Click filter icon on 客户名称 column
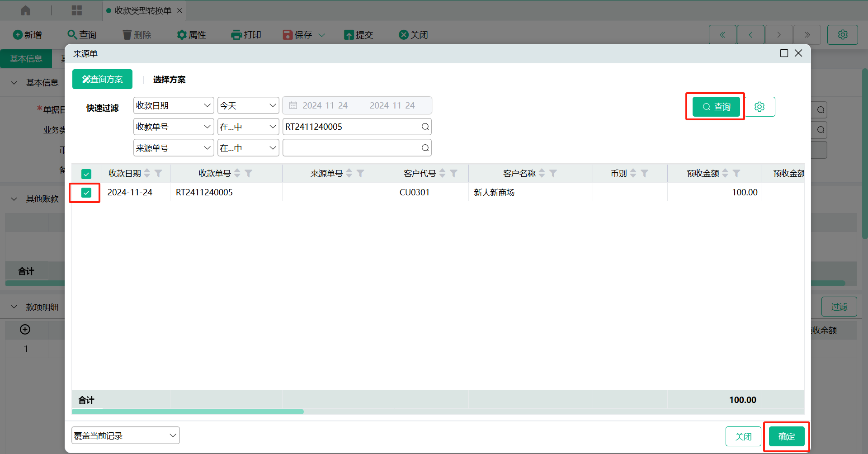868x454 pixels. (553, 174)
